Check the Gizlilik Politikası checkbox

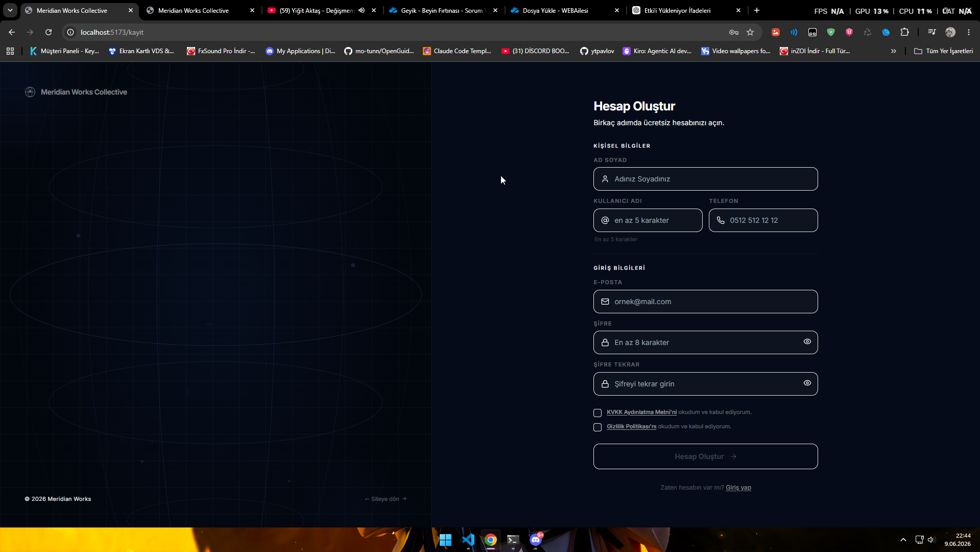click(597, 427)
